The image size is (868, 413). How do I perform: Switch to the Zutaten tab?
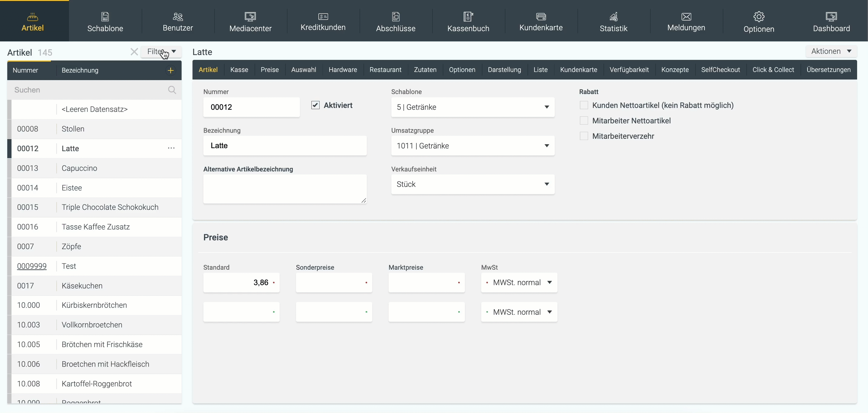pos(425,70)
